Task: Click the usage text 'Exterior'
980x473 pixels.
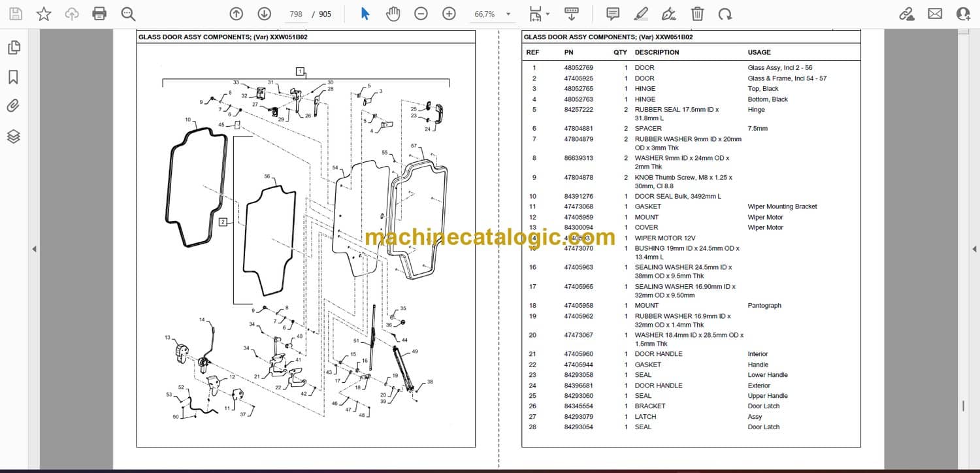Action: [759, 385]
